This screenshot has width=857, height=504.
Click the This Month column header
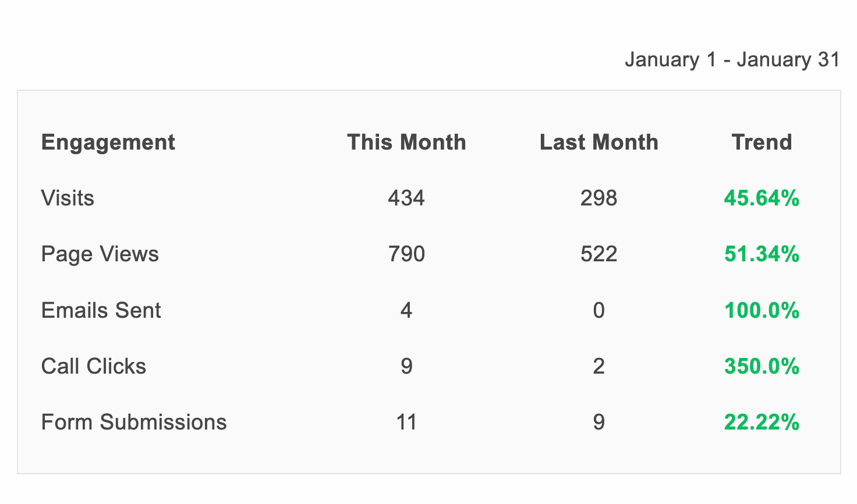pos(406,143)
